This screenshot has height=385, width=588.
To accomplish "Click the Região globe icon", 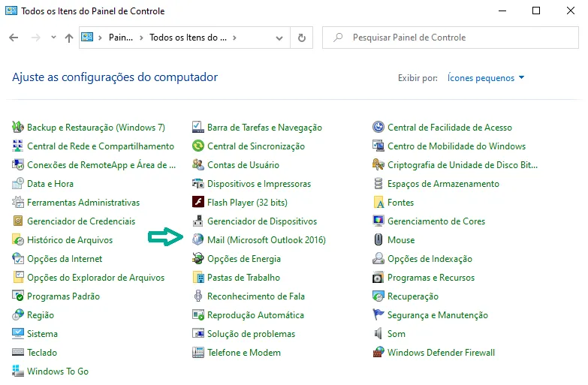I will pos(17,314).
